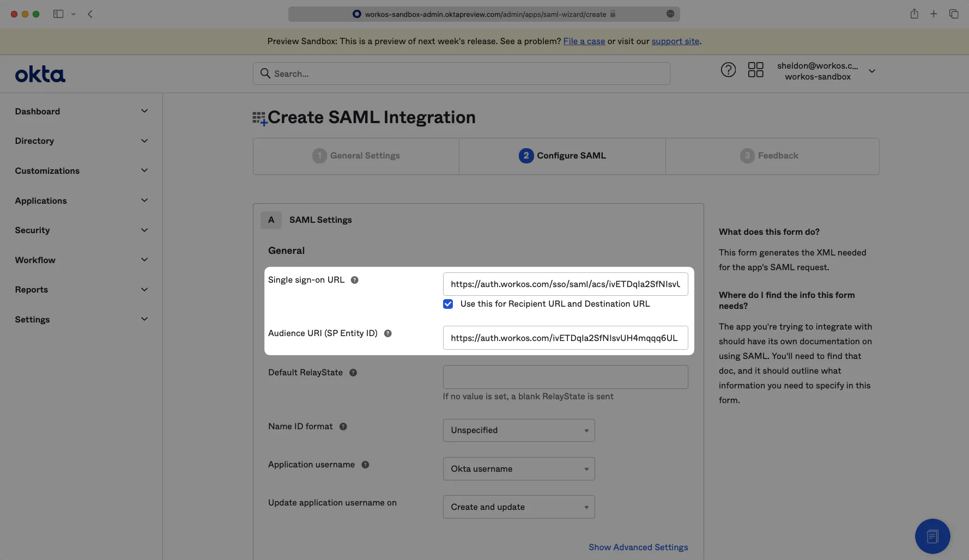Open the Update application username on dropdown
The image size is (969, 560).
click(x=518, y=507)
